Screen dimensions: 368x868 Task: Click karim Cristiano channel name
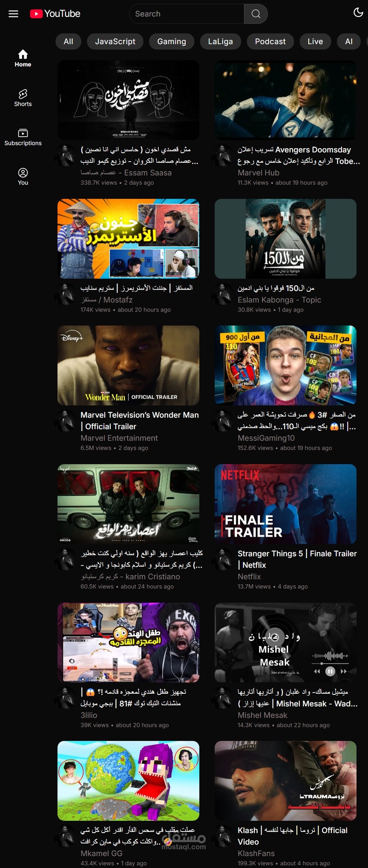pyautogui.click(x=130, y=576)
